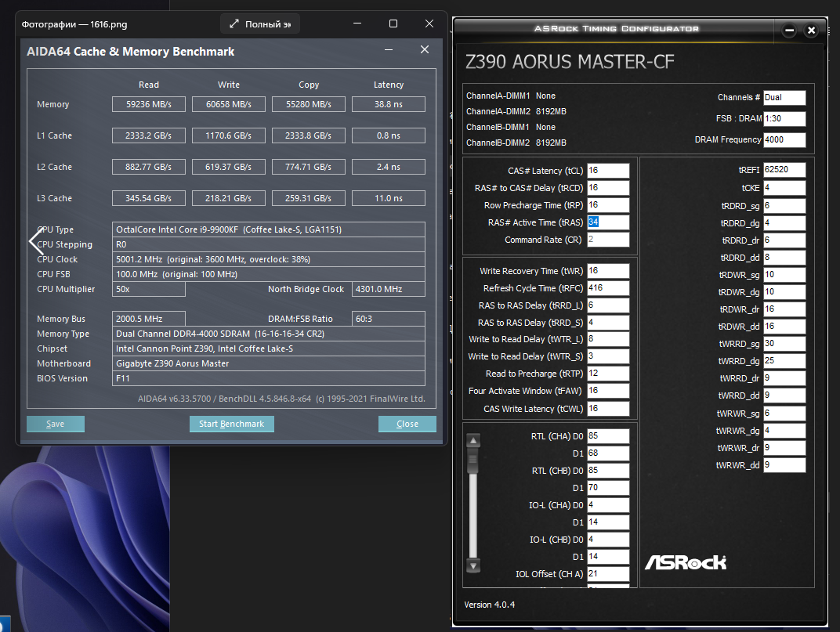
Task: Click the scrollbar down arrow in RTL panel
Action: point(473,565)
